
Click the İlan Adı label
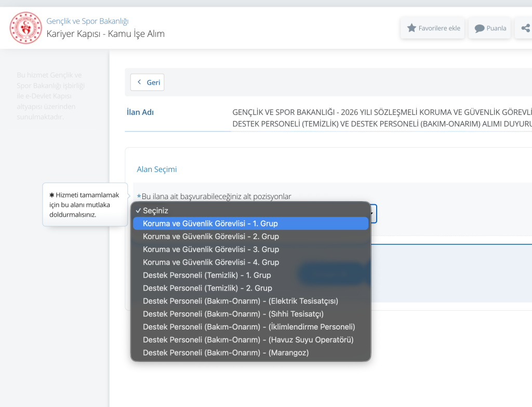(140, 112)
